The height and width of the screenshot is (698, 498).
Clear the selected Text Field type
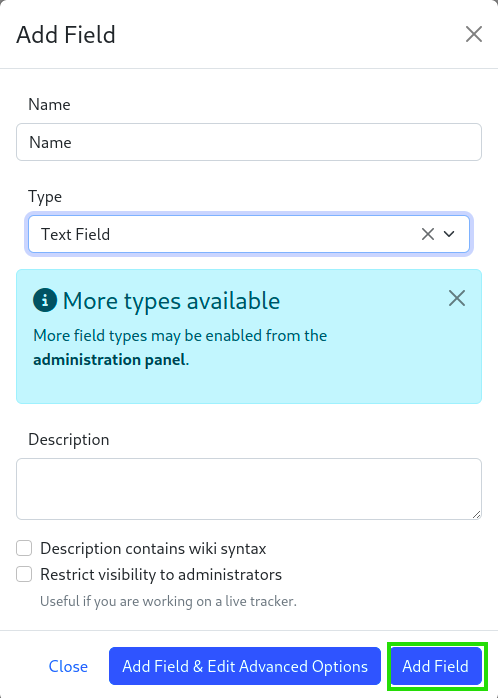pos(428,234)
